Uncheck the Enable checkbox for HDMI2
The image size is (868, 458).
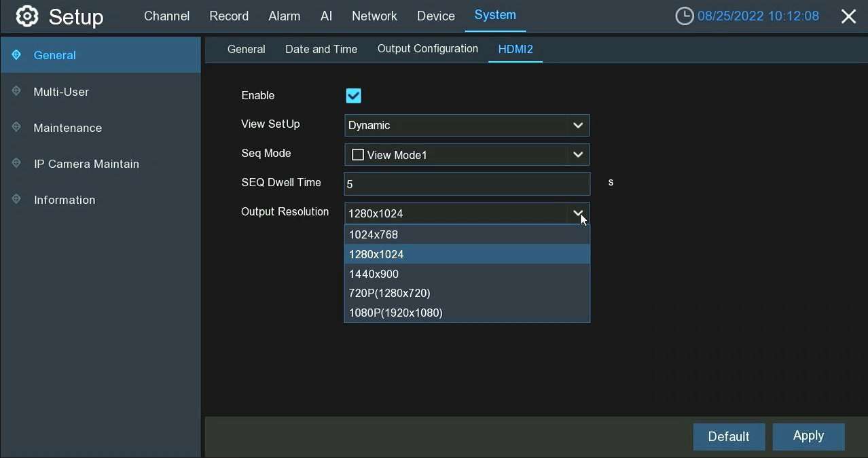[353, 96]
